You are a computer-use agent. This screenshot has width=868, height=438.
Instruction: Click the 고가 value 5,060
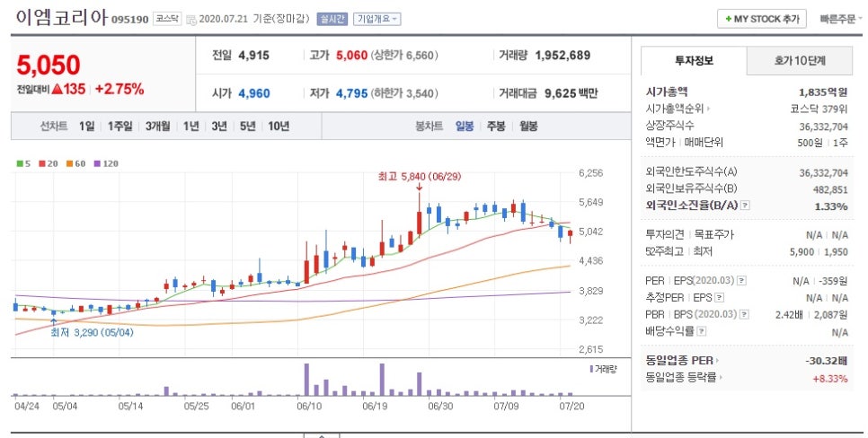[351, 56]
